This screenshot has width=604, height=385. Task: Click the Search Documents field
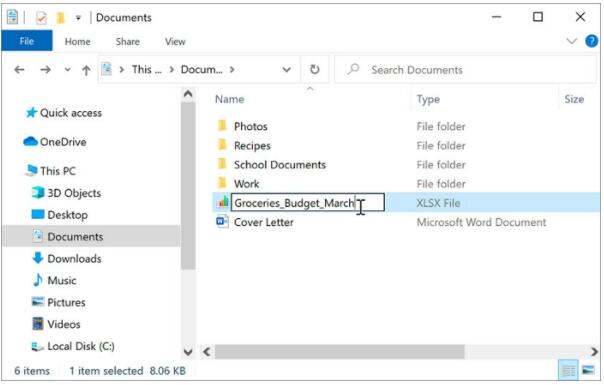pyautogui.click(x=465, y=70)
